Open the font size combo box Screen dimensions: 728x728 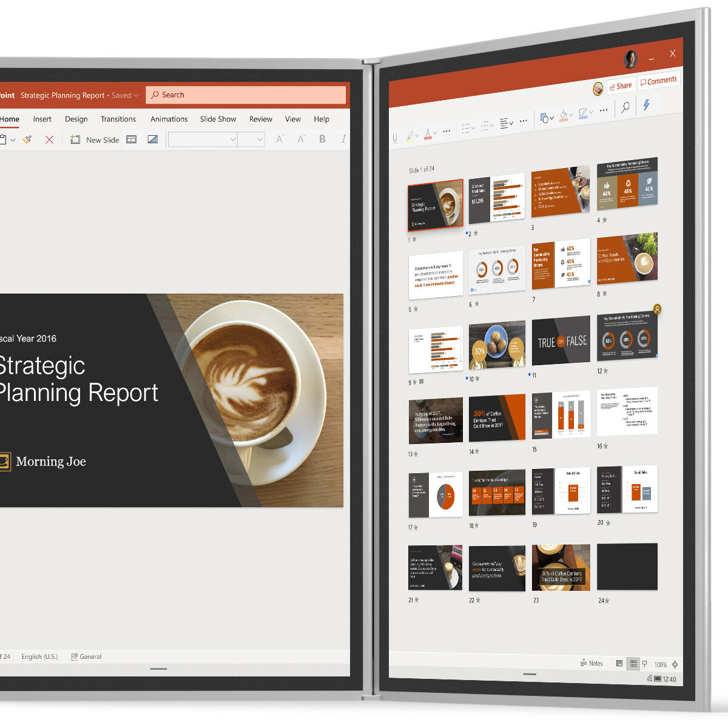click(x=251, y=140)
